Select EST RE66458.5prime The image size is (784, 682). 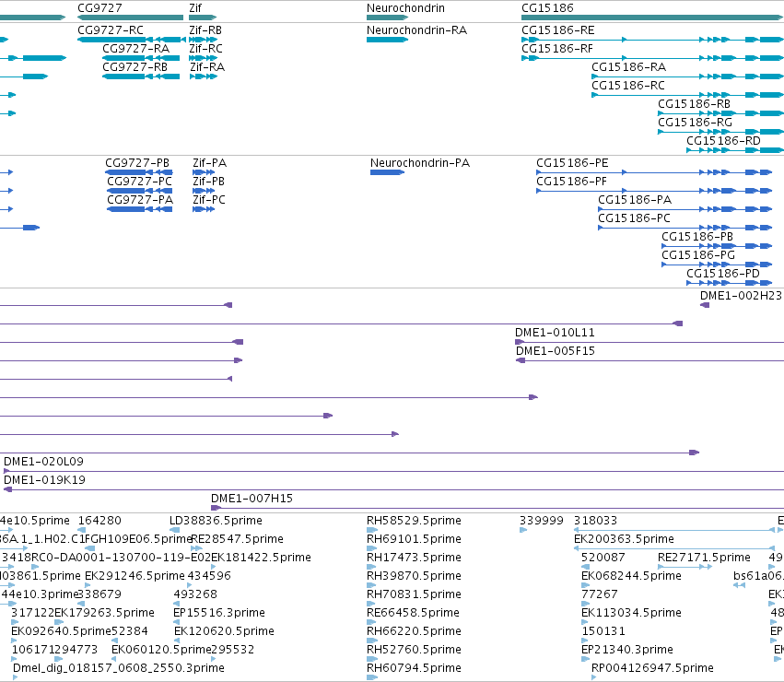(x=414, y=614)
